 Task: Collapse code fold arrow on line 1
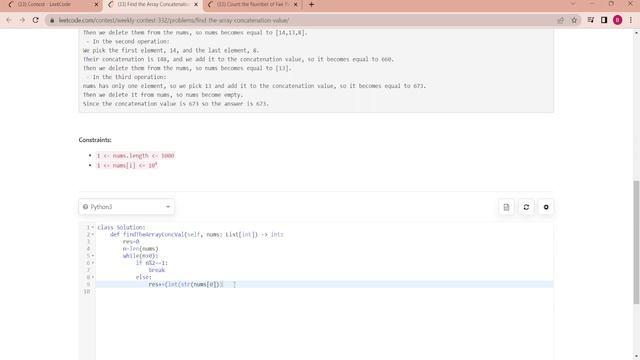coord(93,227)
